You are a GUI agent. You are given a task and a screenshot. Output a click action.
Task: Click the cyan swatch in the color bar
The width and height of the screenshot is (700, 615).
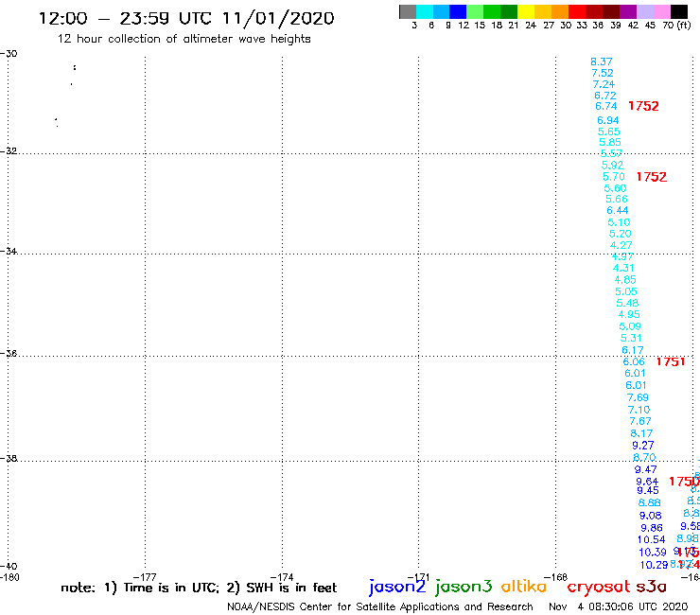425,11
